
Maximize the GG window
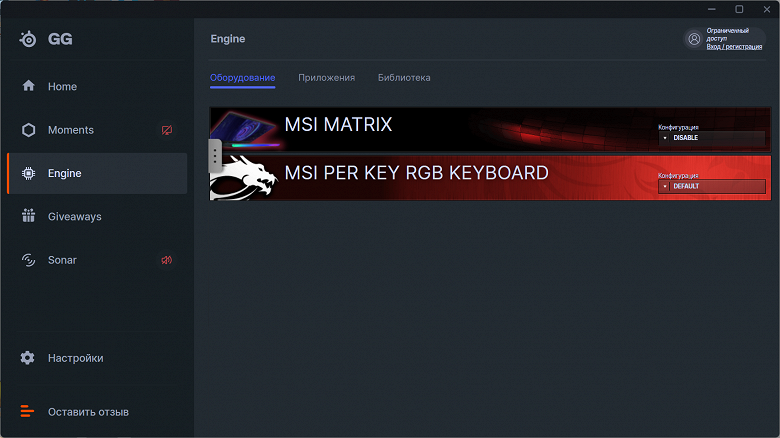pos(739,9)
